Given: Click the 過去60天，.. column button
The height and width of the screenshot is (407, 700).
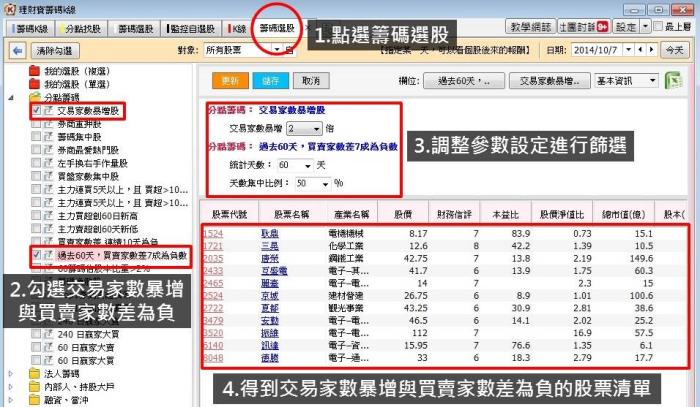Looking at the screenshot, I should [464, 81].
